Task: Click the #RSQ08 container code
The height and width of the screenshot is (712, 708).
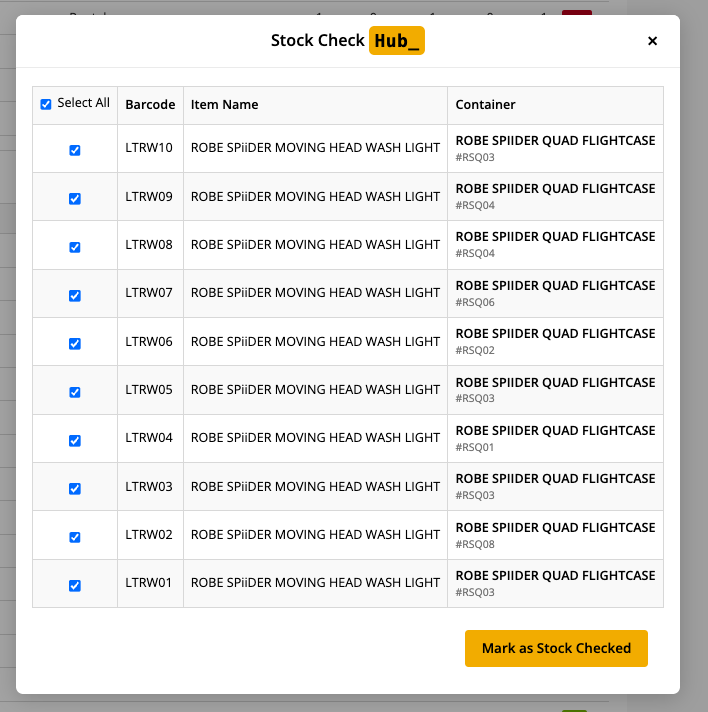Action: click(475, 544)
